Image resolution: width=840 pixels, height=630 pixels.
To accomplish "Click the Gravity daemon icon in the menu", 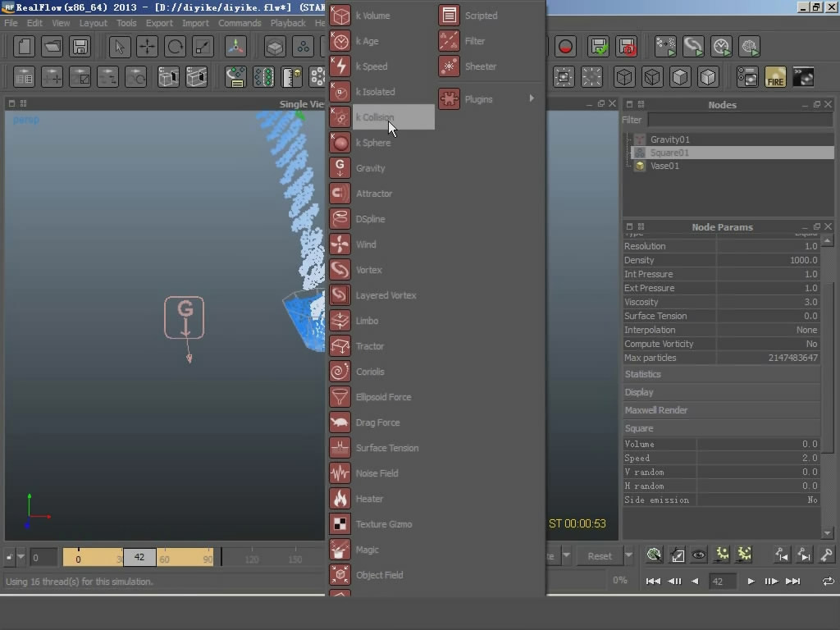I will pyautogui.click(x=340, y=168).
